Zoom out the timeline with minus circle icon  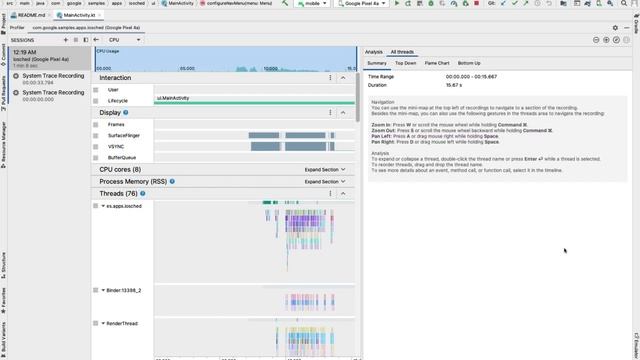(596, 40)
